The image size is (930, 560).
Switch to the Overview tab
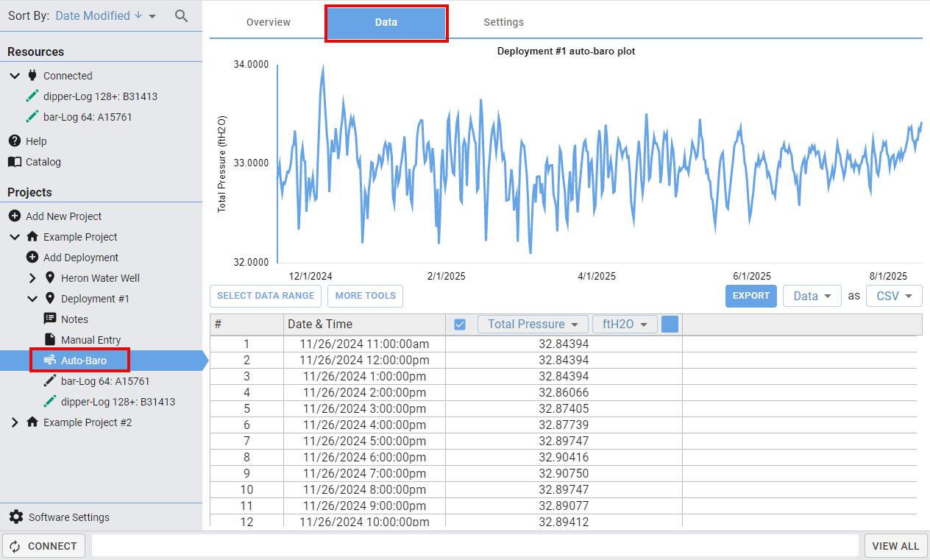(x=269, y=22)
